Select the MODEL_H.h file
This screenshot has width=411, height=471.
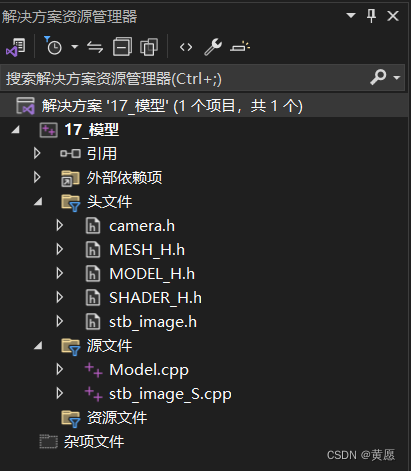point(152,274)
